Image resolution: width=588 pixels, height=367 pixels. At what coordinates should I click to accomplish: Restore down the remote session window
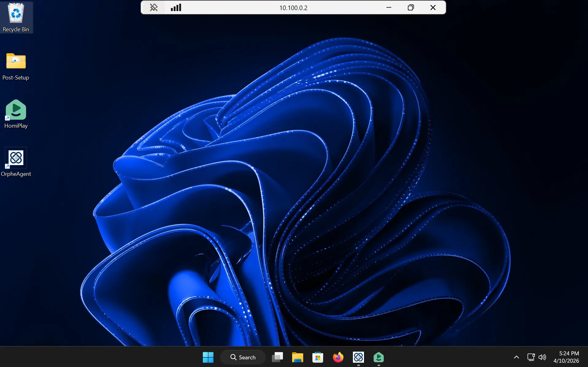411,8
